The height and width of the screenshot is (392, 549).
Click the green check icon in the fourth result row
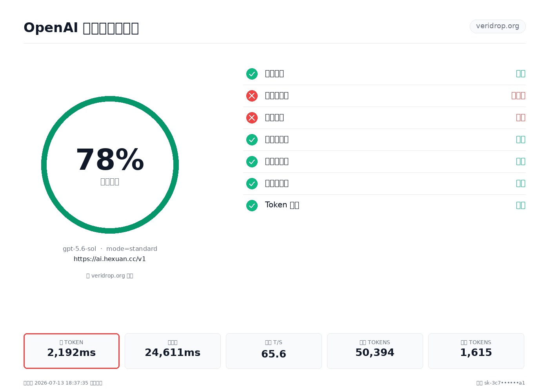coord(252,140)
